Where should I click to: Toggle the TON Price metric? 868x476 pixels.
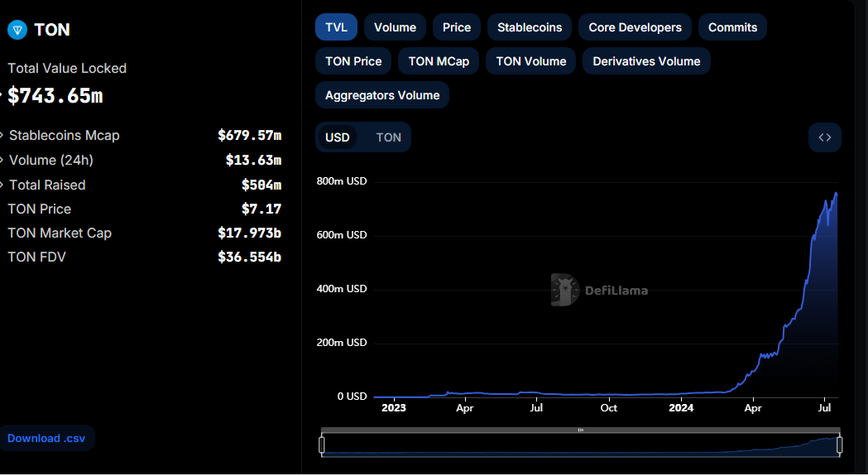pos(353,61)
